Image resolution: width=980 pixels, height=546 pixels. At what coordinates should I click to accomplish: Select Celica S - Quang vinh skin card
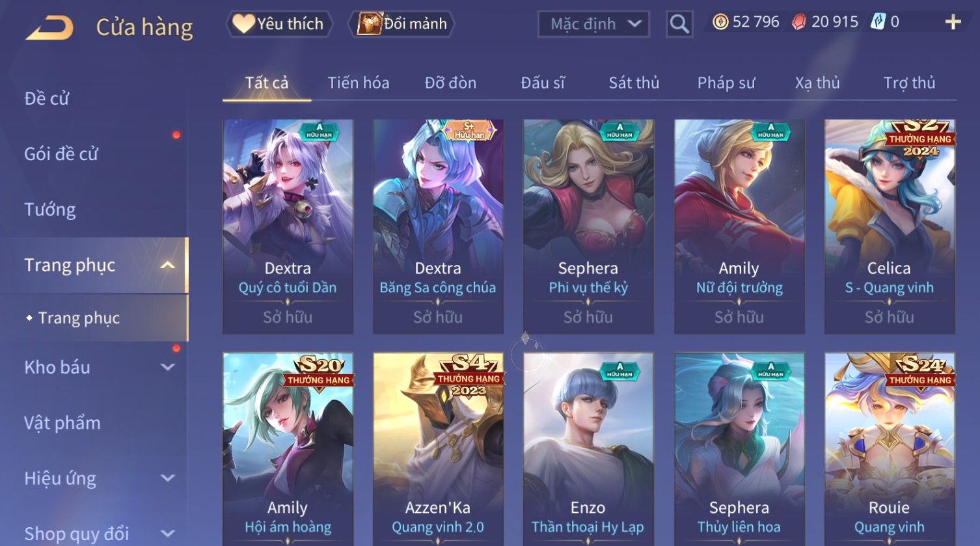tap(890, 226)
